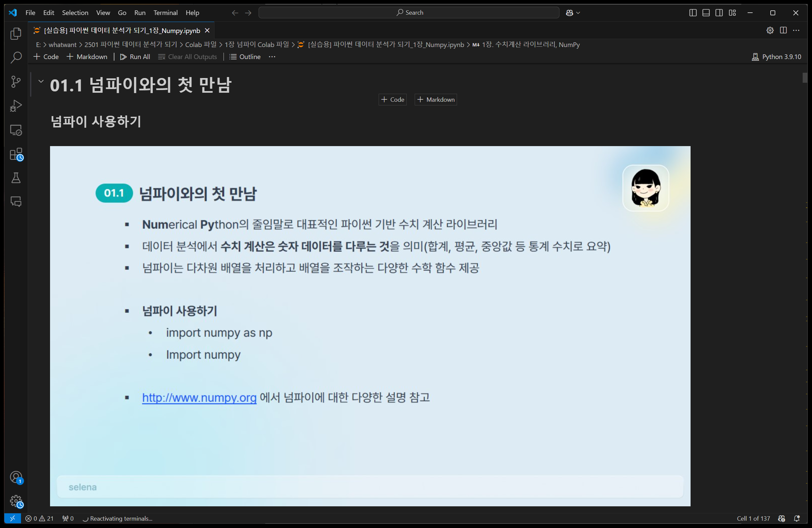The height and width of the screenshot is (528, 812).
Task: Click the notebook vertical scrollbar thumb
Action: coord(805,78)
